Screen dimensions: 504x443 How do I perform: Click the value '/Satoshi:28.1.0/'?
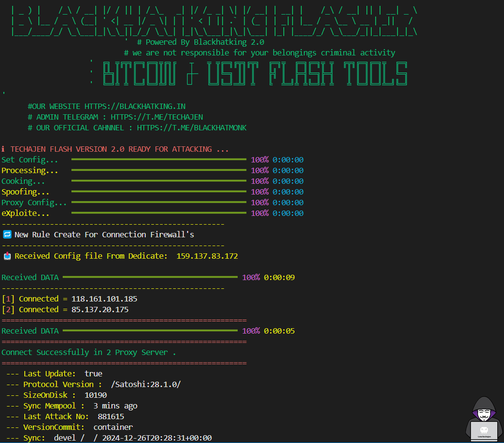[x=146, y=385]
